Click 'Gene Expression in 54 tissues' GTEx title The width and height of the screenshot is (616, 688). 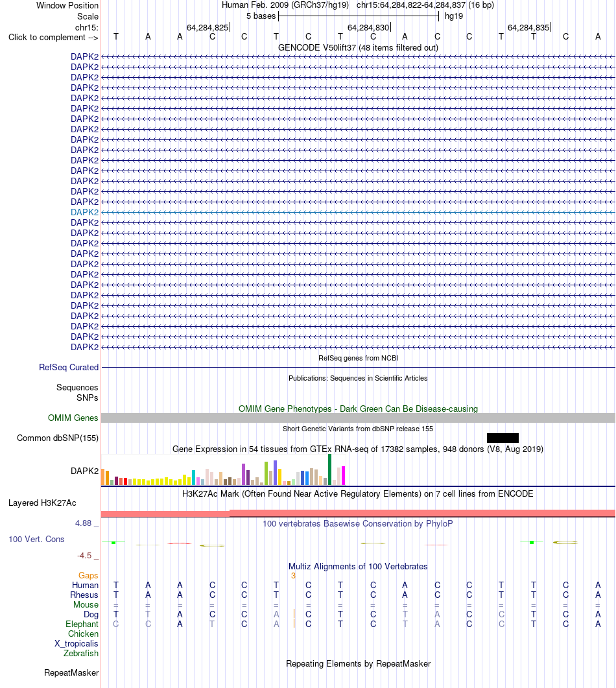(x=358, y=449)
